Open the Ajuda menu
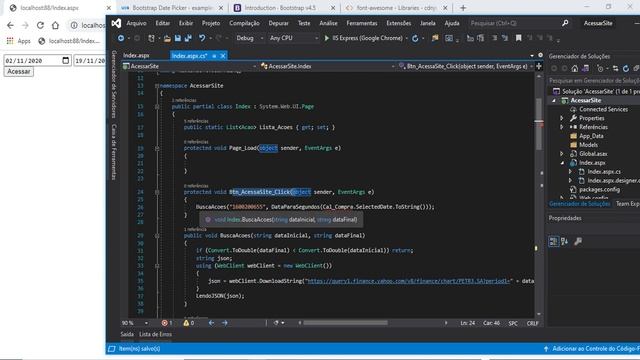The image size is (640, 360). [452, 23]
